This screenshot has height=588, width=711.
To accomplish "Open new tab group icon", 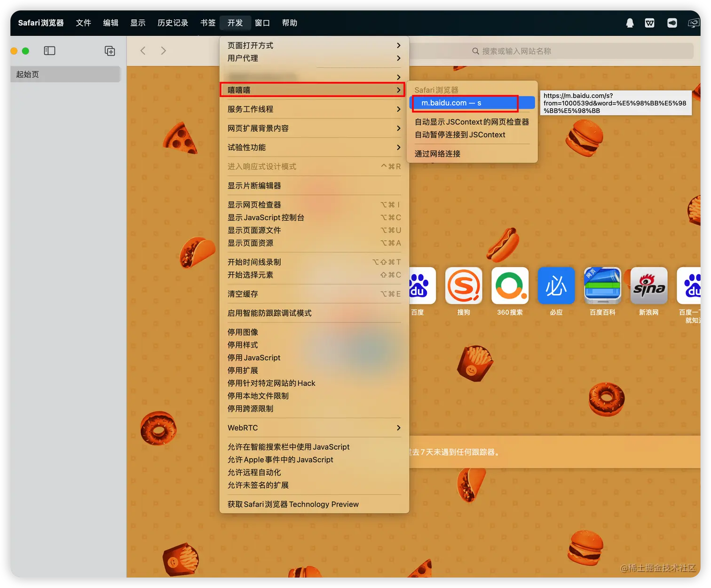I will [110, 51].
